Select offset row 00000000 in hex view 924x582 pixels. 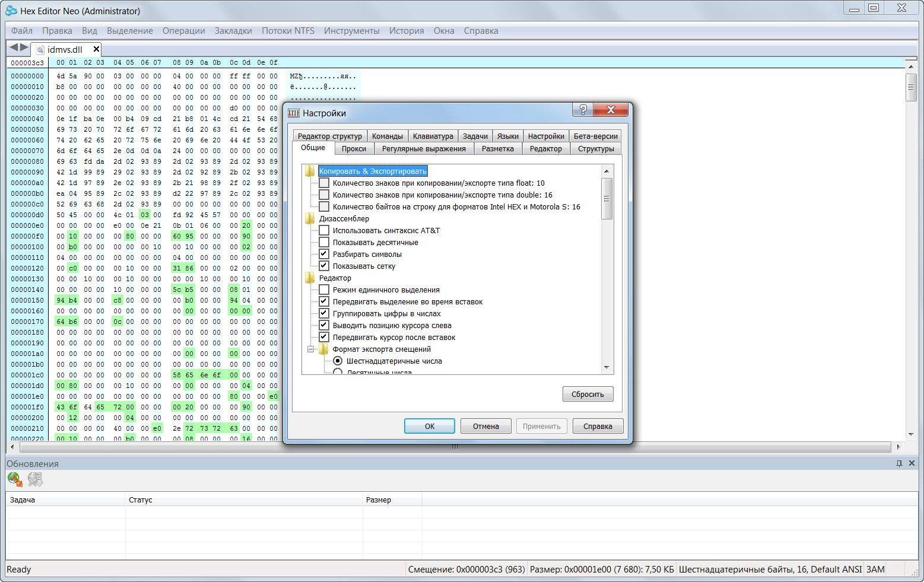coord(27,76)
